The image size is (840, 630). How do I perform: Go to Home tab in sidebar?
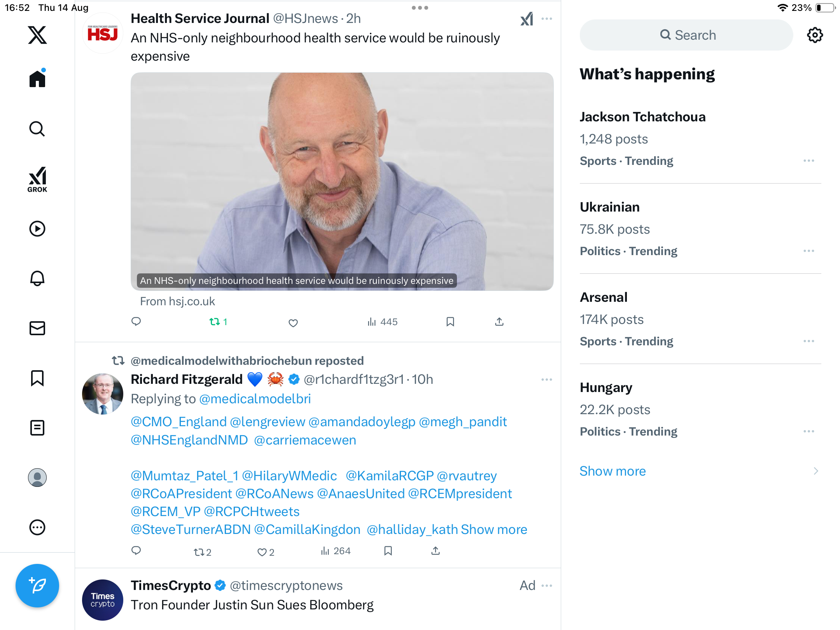point(37,79)
